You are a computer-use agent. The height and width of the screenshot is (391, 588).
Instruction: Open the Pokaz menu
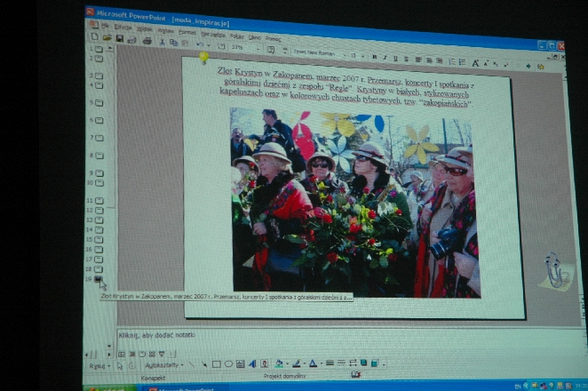(236, 36)
